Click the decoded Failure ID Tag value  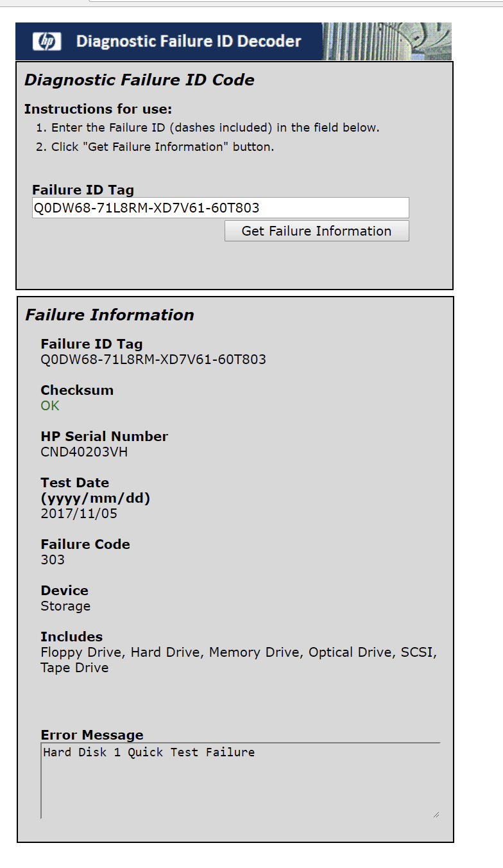pyautogui.click(x=153, y=360)
